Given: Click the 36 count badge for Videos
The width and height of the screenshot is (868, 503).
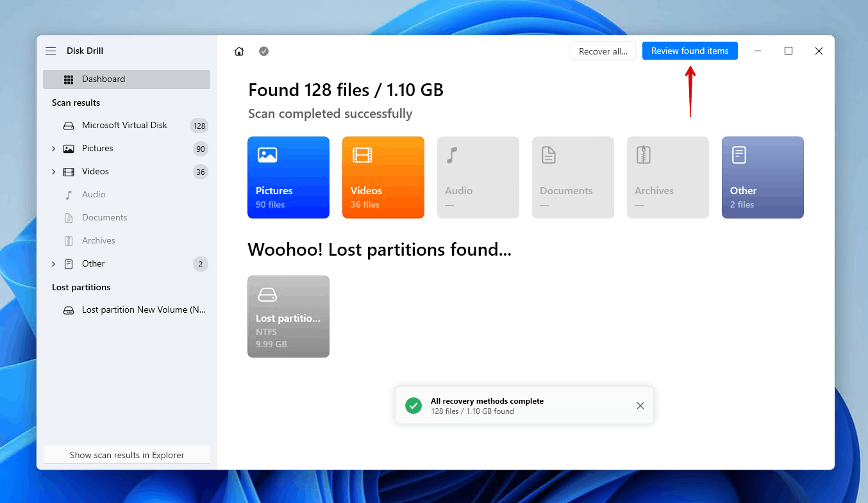Looking at the screenshot, I should point(201,172).
